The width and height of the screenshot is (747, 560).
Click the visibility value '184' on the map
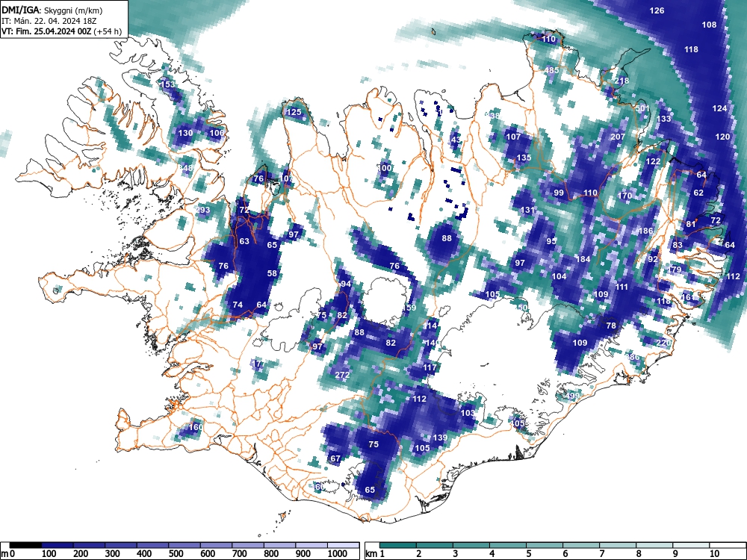click(583, 260)
